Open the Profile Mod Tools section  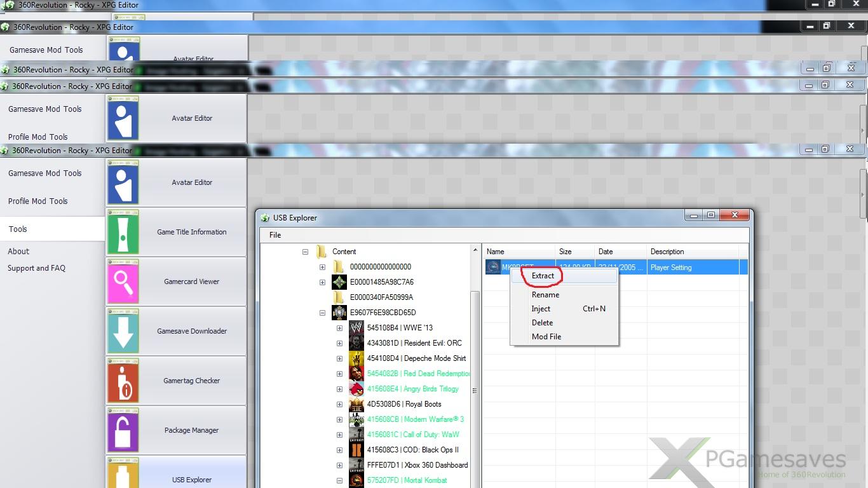coord(37,201)
